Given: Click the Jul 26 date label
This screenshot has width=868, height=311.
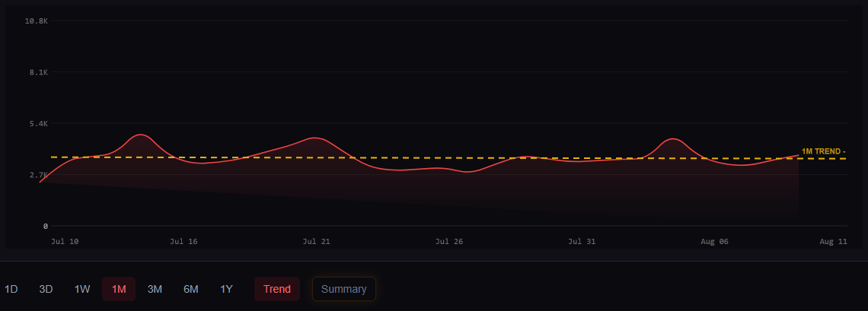Looking at the screenshot, I should click(449, 242).
